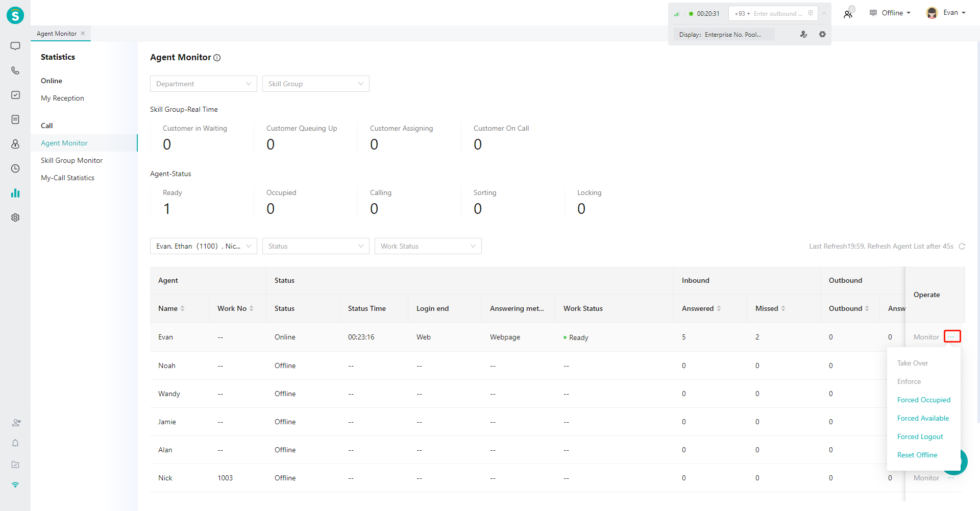This screenshot has height=511, width=980.
Task: Open the Department dropdown
Action: click(204, 84)
